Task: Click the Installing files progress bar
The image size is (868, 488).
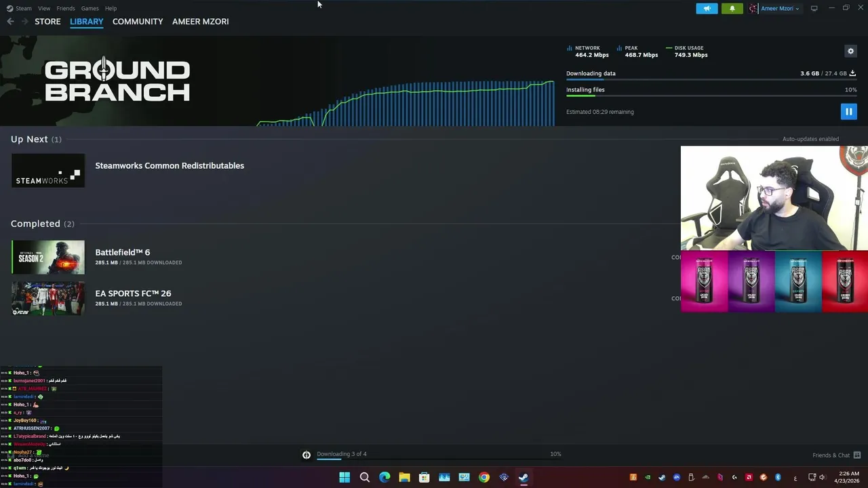Action: pyautogui.click(x=711, y=96)
